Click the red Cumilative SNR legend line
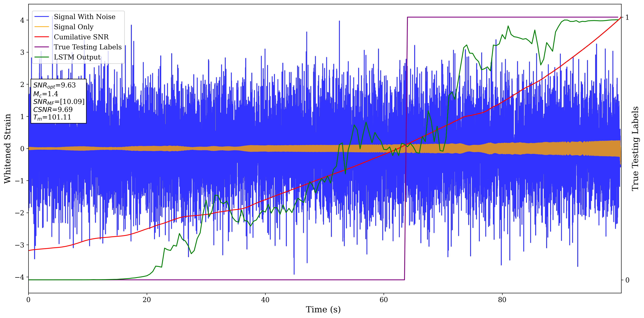 42,37
